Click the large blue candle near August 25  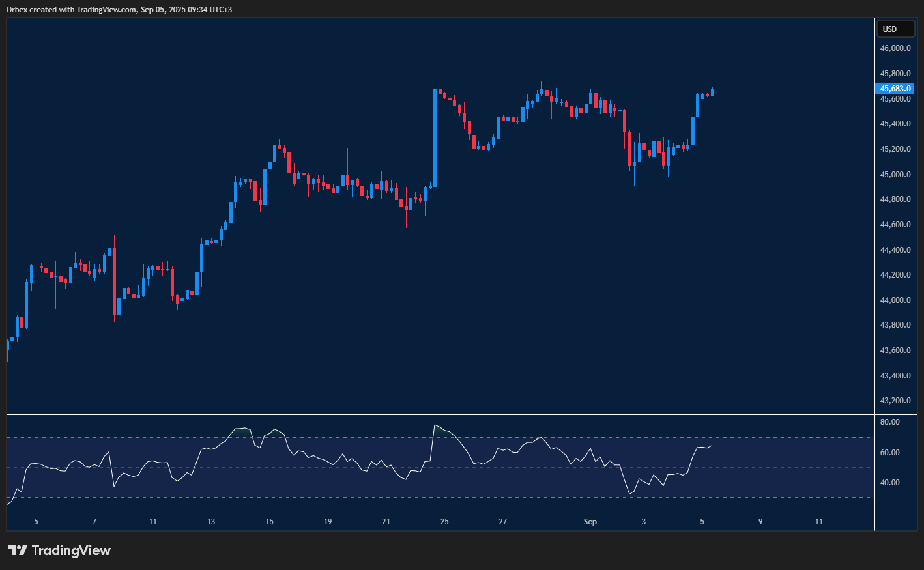(435, 137)
